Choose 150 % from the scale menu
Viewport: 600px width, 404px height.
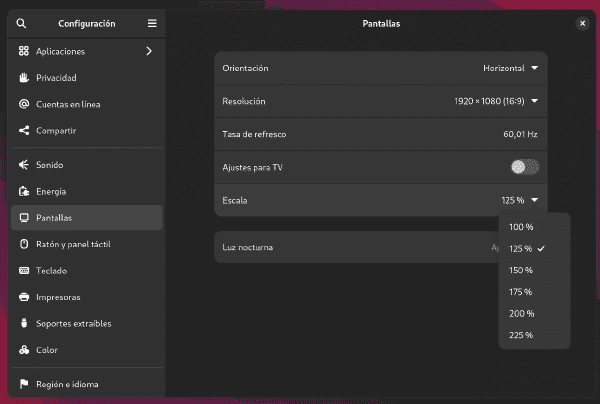[534, 270]
